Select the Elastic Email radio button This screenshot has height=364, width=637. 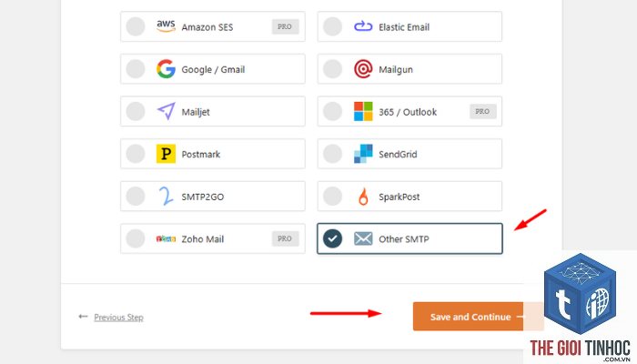pos(332,26)
